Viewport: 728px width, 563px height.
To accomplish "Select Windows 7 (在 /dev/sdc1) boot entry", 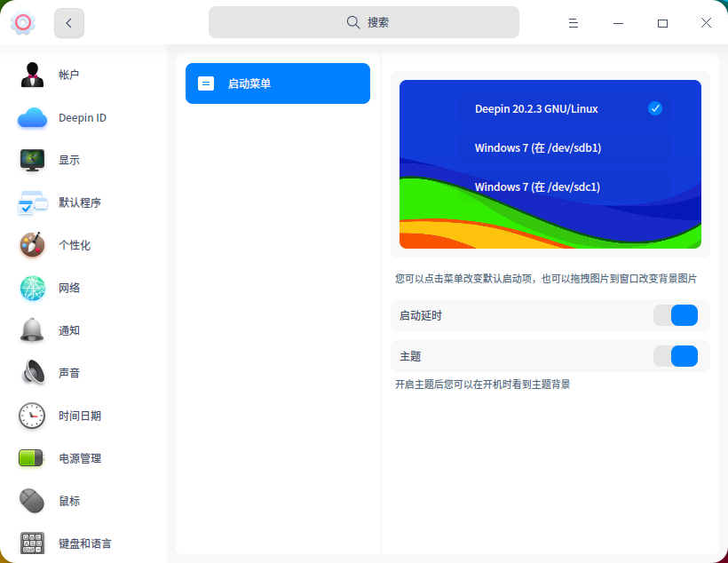I will coord(564,186).
